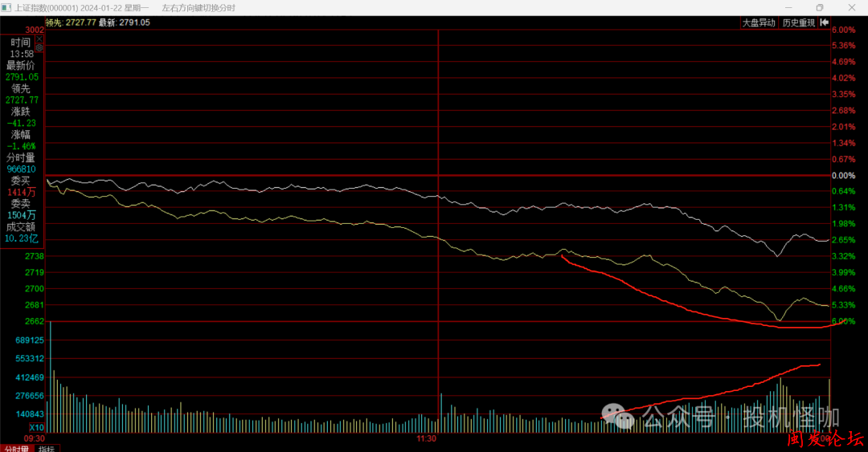868x452 pixels.
Task: Click the 涨跌 -41.23 value
Action: [22, 124]
